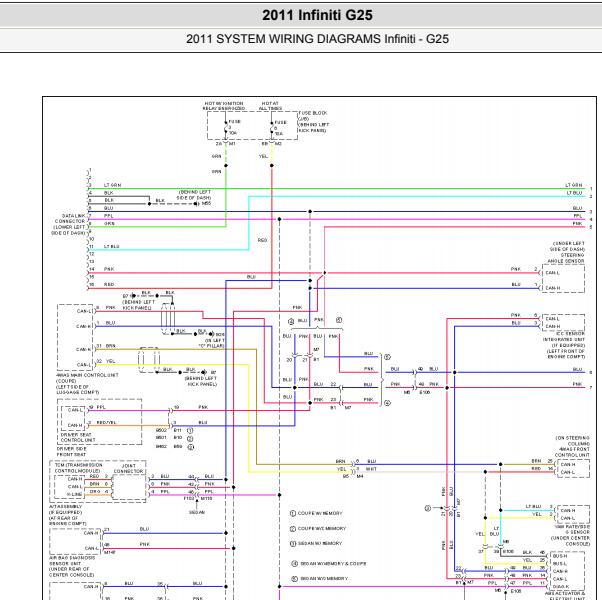Click the "H-LINE" terminal label

coord(74,494)
